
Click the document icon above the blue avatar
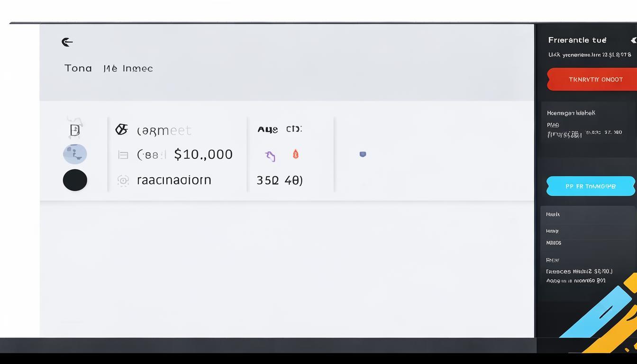[75, 130]
